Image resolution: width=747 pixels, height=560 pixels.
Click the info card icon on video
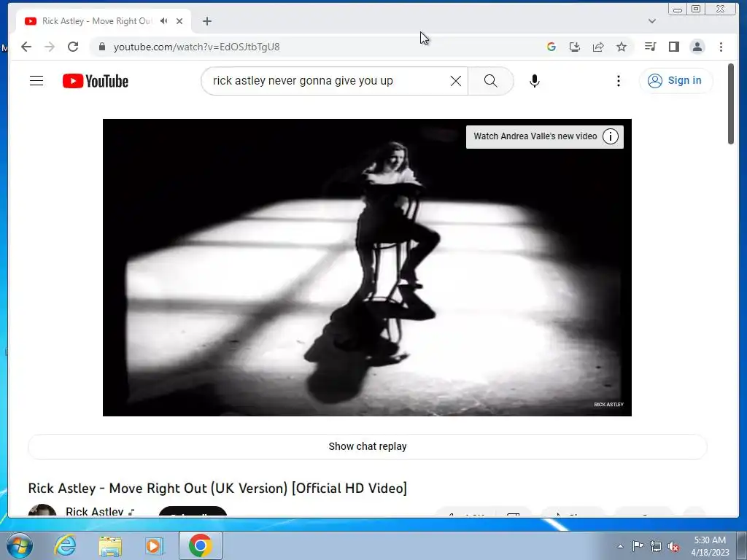(x=611, y=136)
